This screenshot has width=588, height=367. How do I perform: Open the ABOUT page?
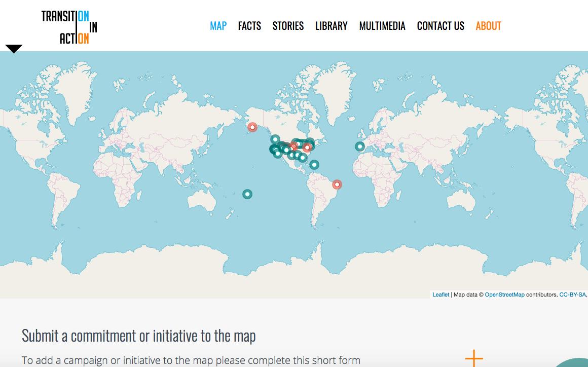coord(488,26)
